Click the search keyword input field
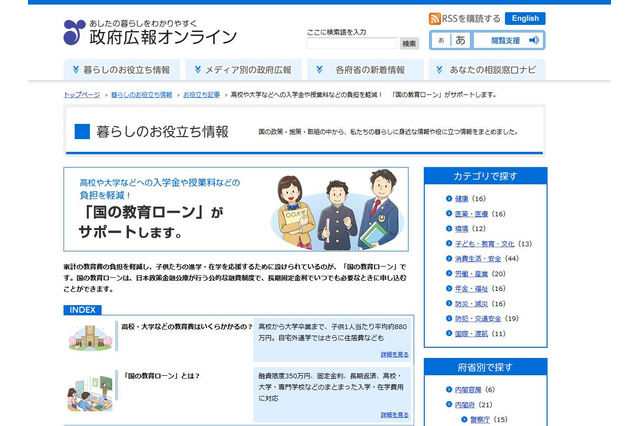Image resolution: width=640 pixels, height=426 pixels. 352,43
